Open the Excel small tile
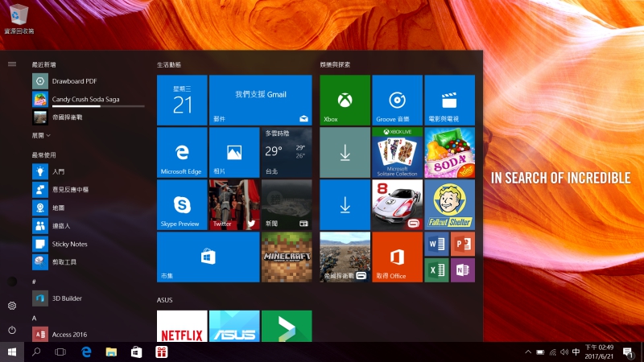644x362 pixels. (x=436, y=270)
